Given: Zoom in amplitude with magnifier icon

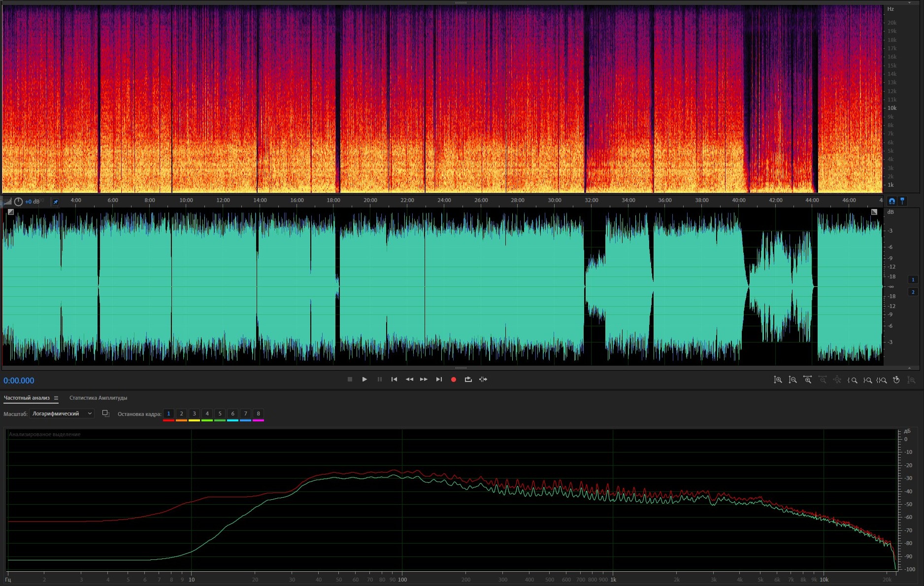Looking at the screenshot, I should point(778,380).
